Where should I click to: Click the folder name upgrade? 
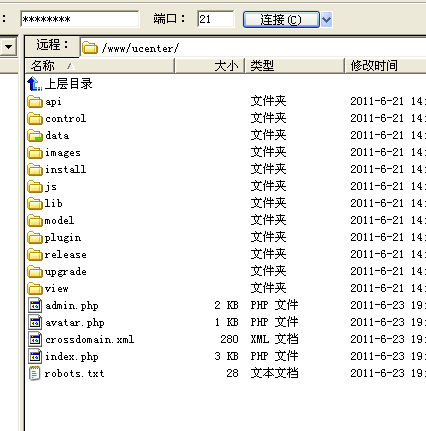click(x=66, y=272)
